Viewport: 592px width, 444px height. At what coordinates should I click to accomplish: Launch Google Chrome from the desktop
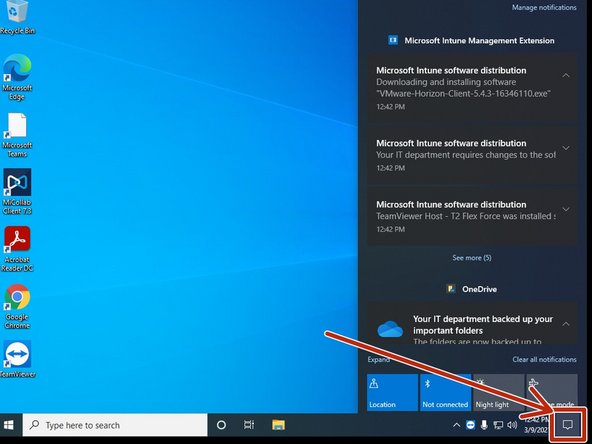click(17, 307)
